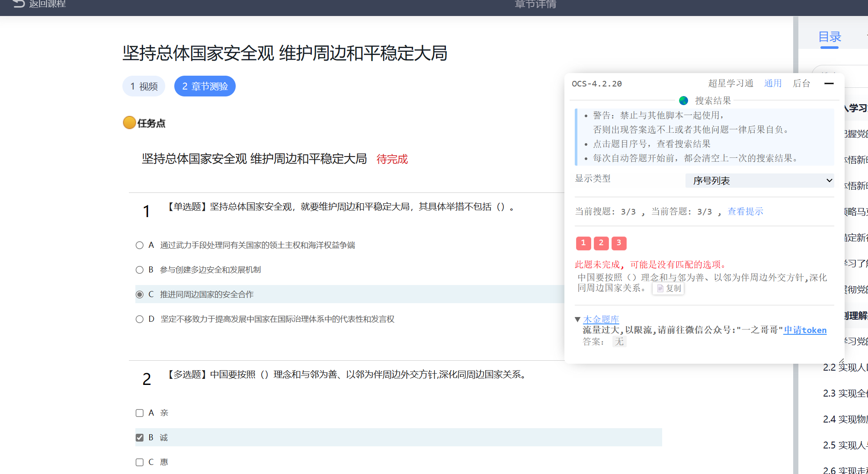The height and width of the screenshot is (474, 868).
Task: Open chapter 2.4 in the directory list
Action: (845, 419)
